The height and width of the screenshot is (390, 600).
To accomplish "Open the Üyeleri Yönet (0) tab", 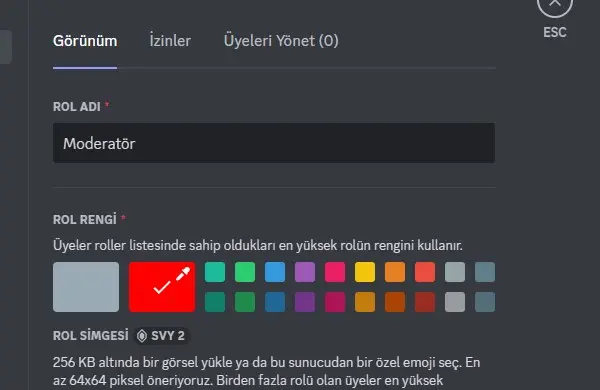I will click(x=281, y=41).
